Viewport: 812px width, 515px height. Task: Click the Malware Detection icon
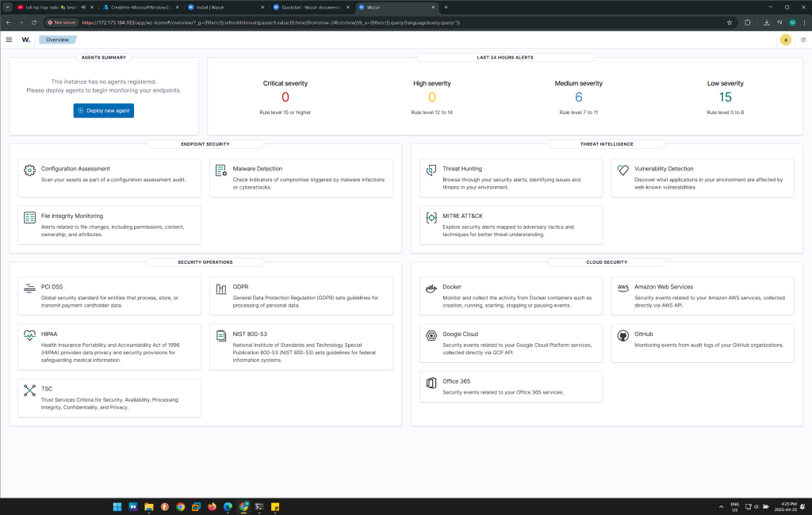(221, 170)
